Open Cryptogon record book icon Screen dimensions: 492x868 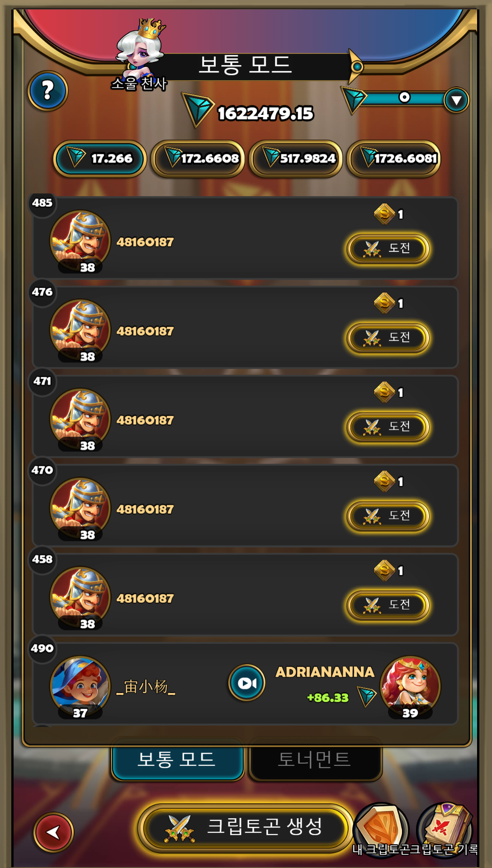tap(445, 828)
